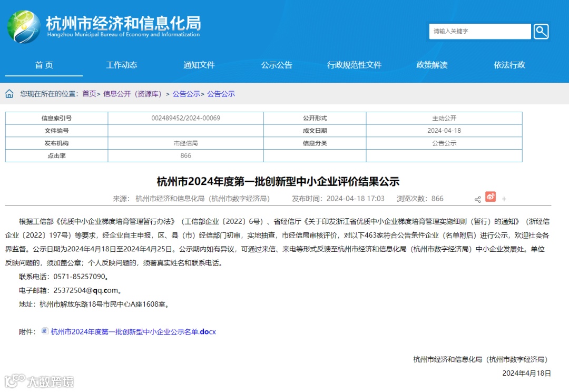This screenshot has height=392, width=569.
Task: Open the 首页 navigation tab
Action: tap(44, 65)
